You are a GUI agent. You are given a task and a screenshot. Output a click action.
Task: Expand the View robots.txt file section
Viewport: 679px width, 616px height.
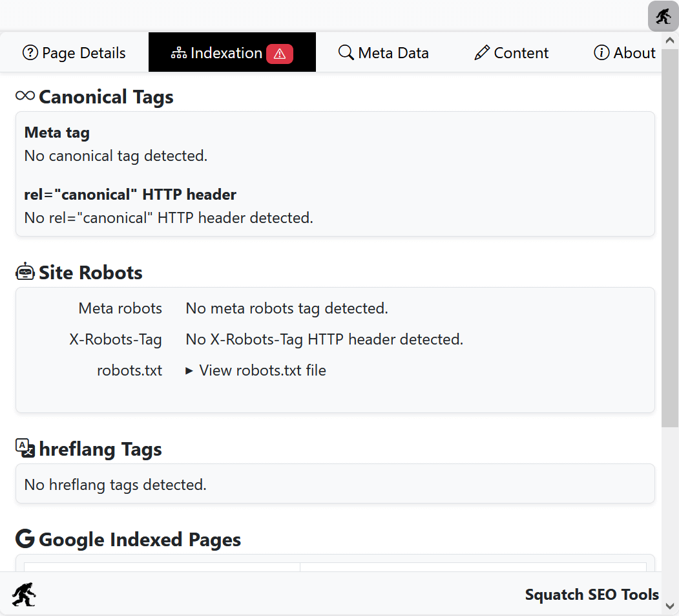point(255,370)
